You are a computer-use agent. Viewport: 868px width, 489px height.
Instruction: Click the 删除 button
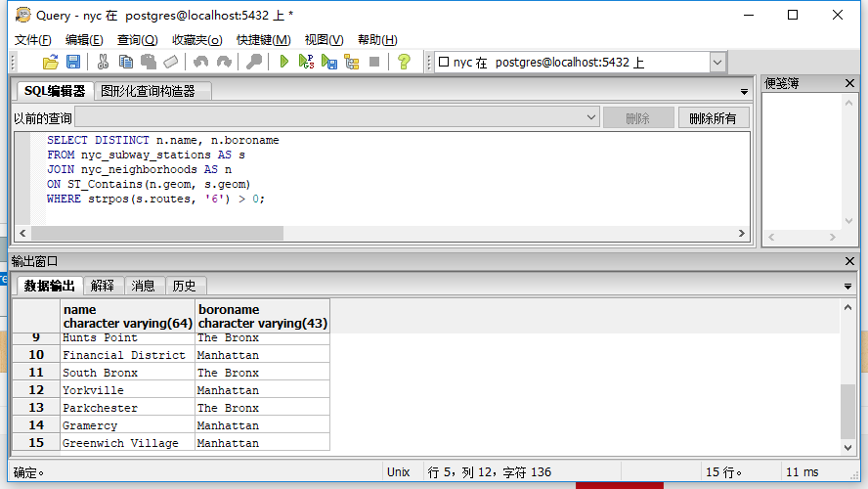(638, 118)
